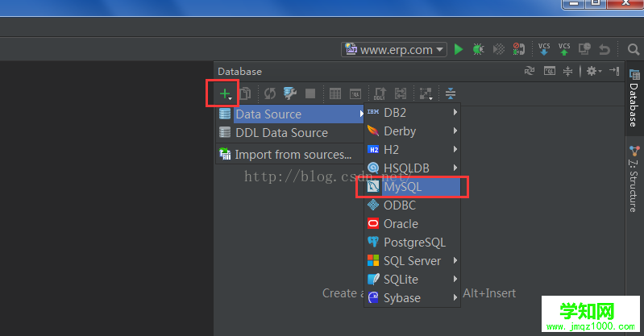644x336 pixels.
Task: Open SQL console icon in Database toolbar
Action: point(355,93)
